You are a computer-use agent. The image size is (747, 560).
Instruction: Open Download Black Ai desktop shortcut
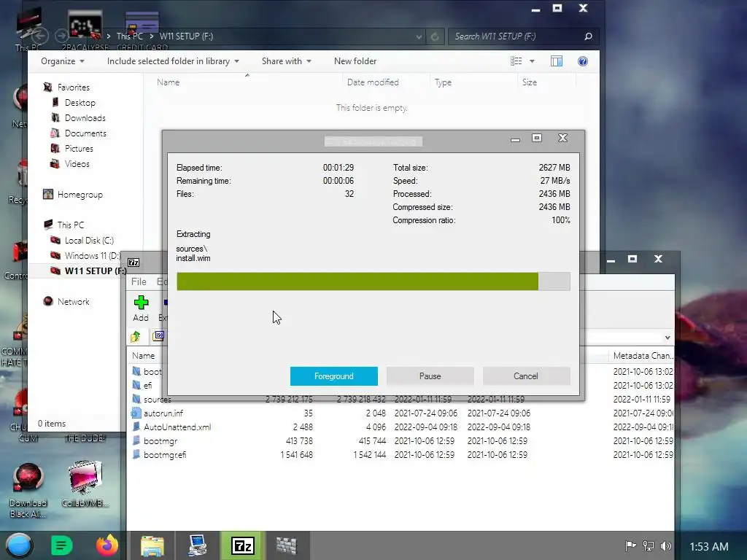tap(28, 491)
